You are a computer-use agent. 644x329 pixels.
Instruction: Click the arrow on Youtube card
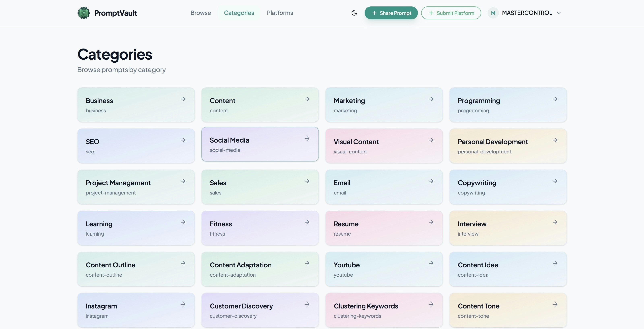click(x=431, y=263)
